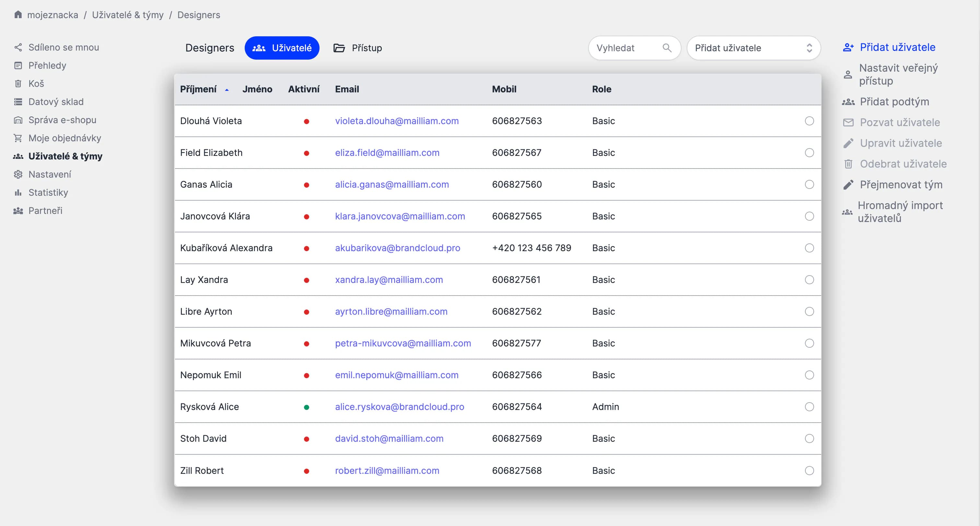This screenshot has width=980, height=526.
Task: Focus the Vyhledat search field
Action: pos(626,48)
